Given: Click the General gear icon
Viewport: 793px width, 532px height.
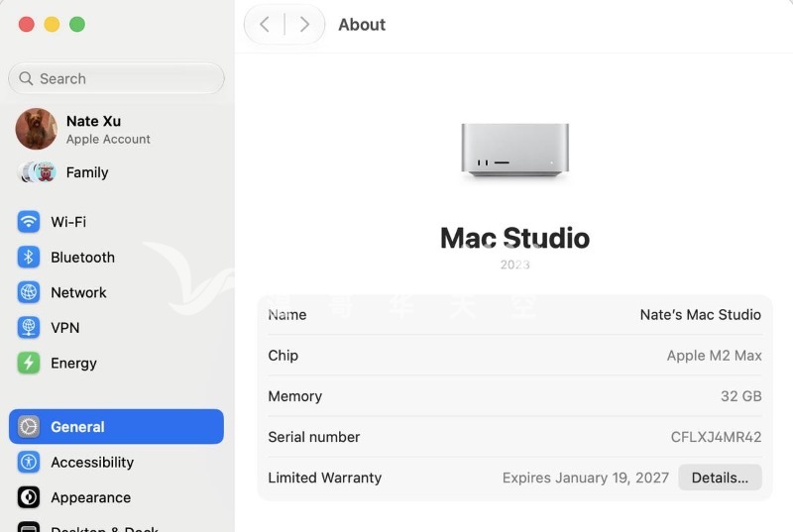Looking at the screenshot, I should pos(29,427).
